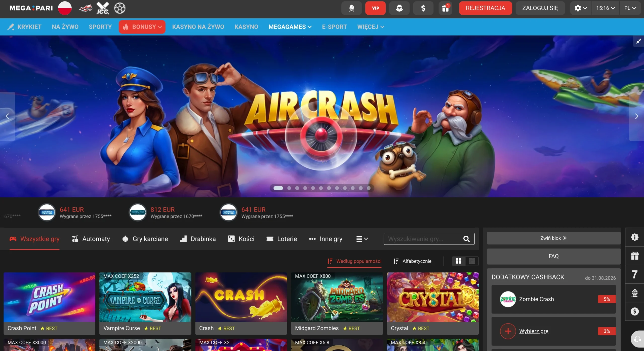Expand the BONUSY dropdown

coord(142,27)
